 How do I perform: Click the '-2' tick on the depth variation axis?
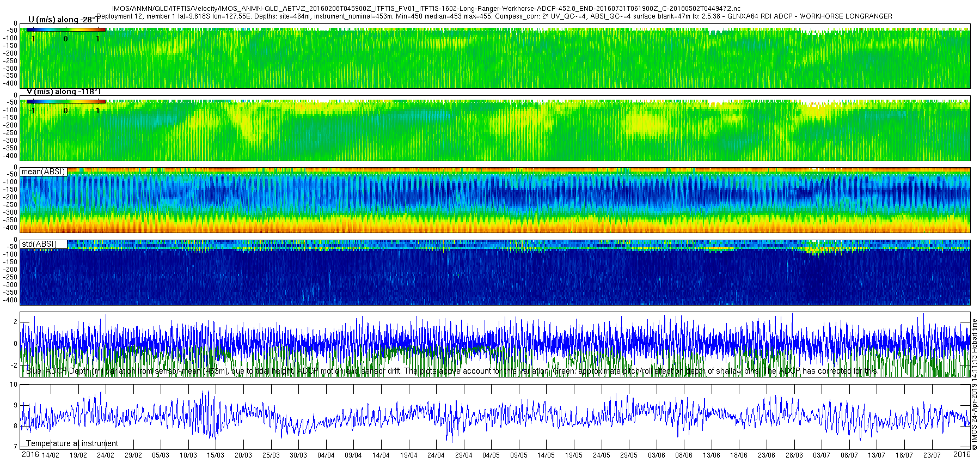pyautogui.click(x=14, y=365)
